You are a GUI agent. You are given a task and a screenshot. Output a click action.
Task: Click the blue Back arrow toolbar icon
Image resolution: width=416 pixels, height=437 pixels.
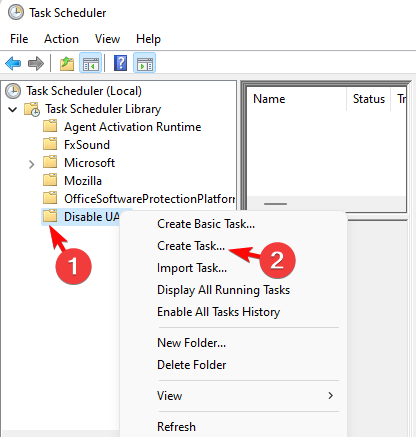pos(13,63)
